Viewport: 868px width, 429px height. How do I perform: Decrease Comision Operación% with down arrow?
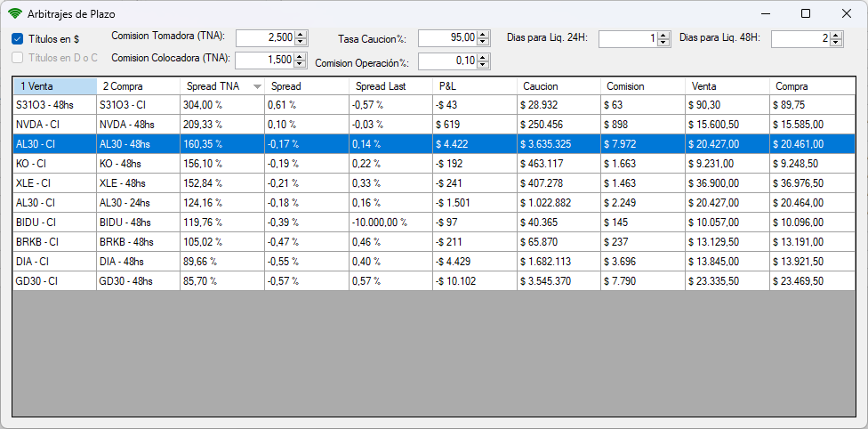tap(483, 65)
